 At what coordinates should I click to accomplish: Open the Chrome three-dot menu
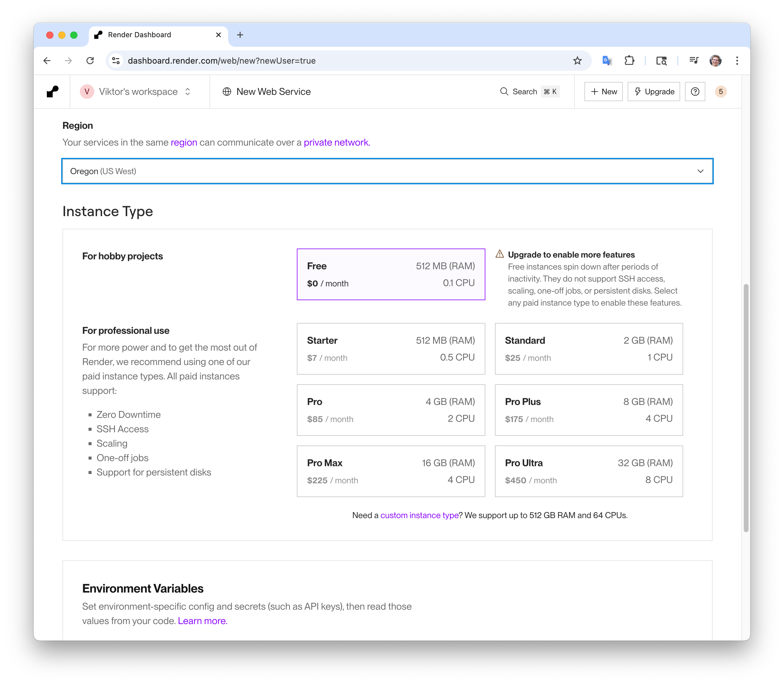[x=737, y=61]
